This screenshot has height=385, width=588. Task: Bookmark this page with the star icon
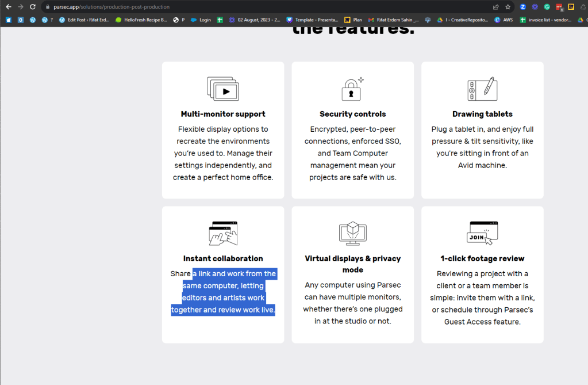(508, 7)
